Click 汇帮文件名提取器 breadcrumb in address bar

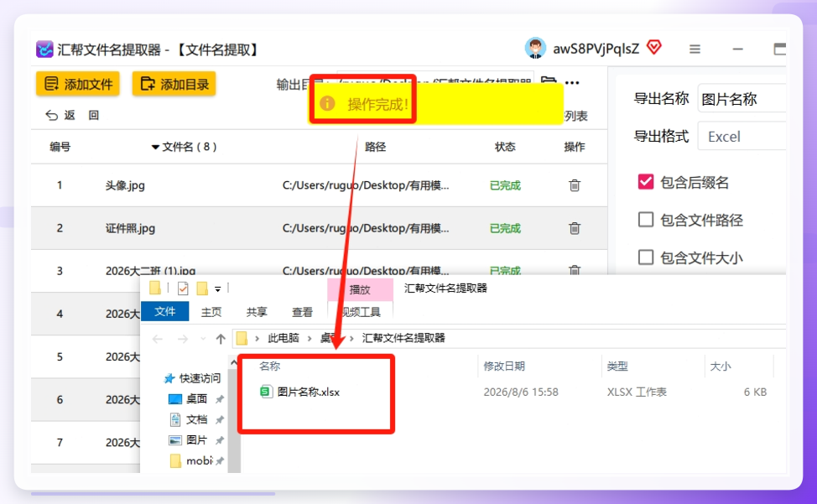403,338
